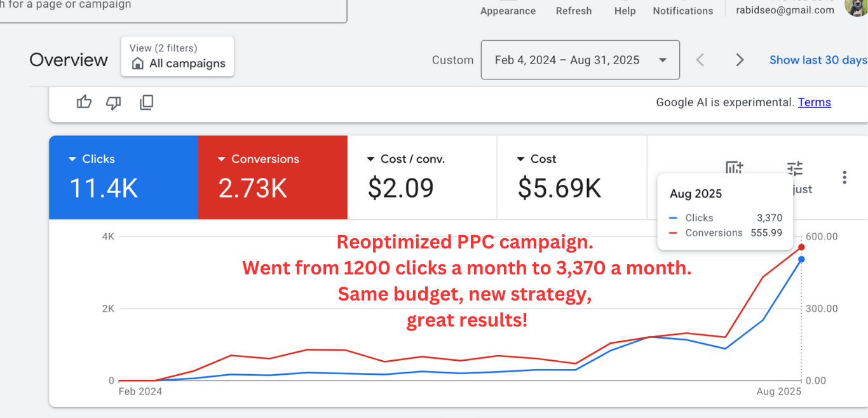Open the Appearance menu item
This screenshot has height=418, width=868.
coord(508,10)
